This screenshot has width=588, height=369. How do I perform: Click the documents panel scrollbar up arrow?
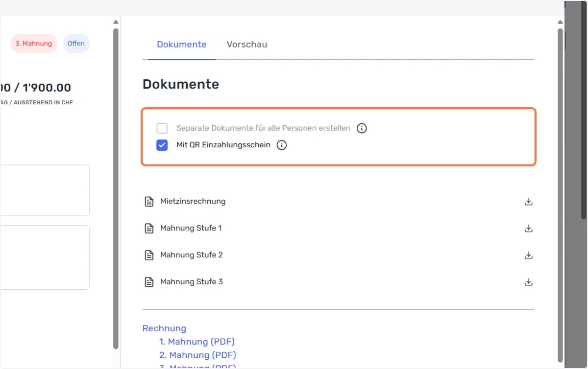560,22
